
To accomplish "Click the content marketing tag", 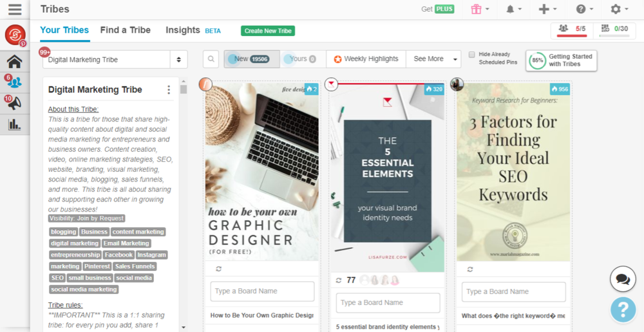I will 138,232.
